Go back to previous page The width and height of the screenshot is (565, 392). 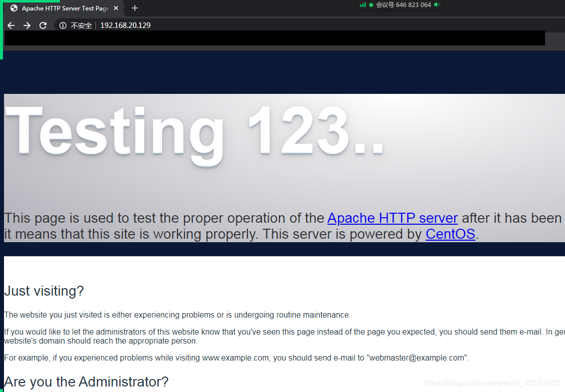(11, 25)
